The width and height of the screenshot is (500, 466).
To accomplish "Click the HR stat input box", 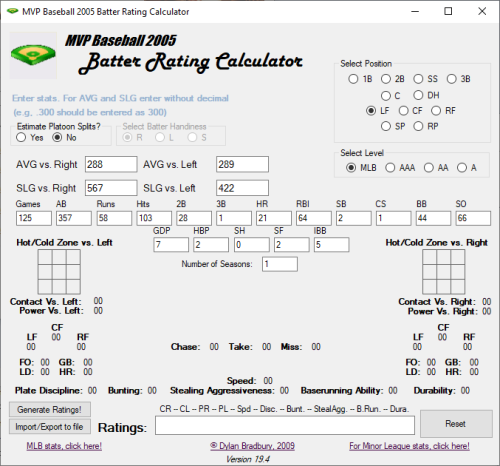I will 274,218.
